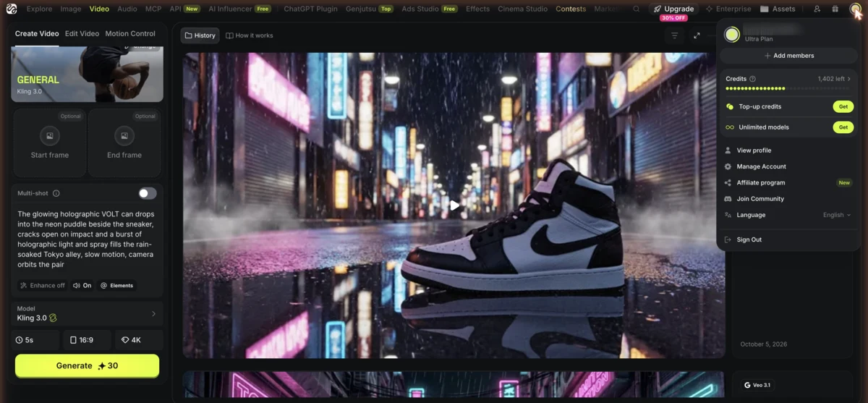Open the 16:9 aspect ratio selector
The image size is (868, 403).
pos(86,340)
